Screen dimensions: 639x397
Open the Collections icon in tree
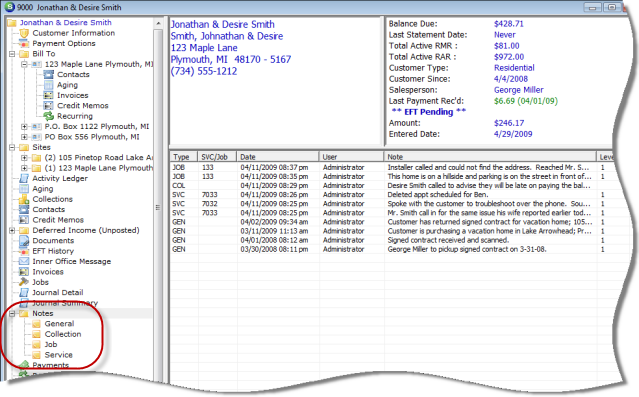point(24,199)
